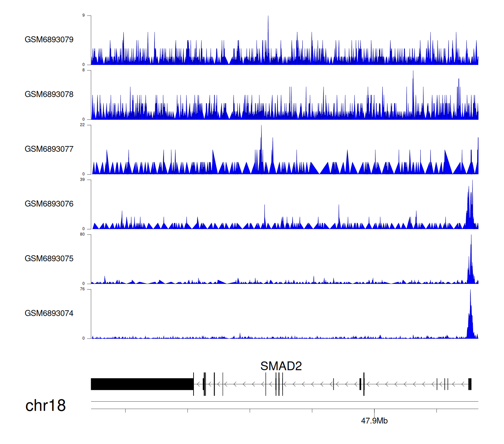Viewport: 504px width, 444px height.
Task: Click the chr18 chromosome label
Action: click(45, 406)
